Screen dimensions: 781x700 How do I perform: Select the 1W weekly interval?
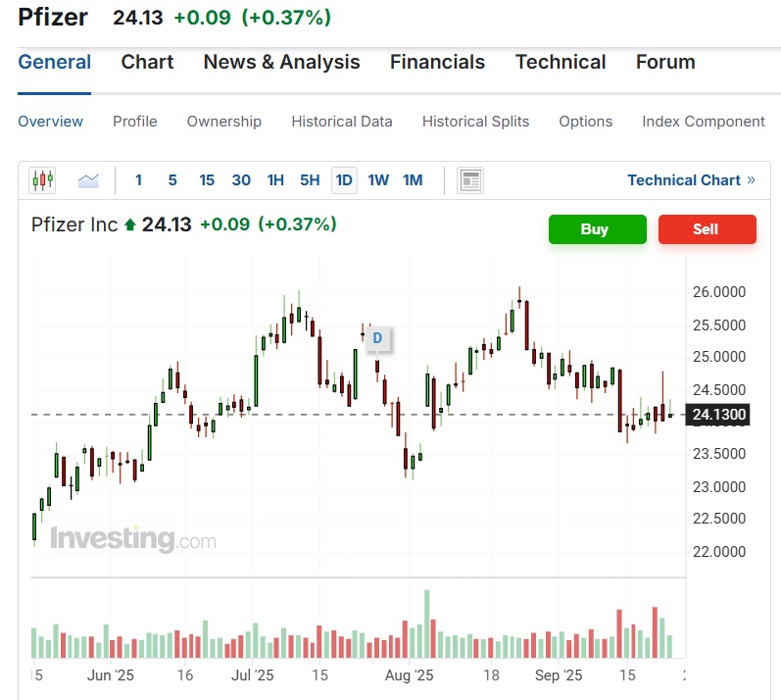pyautogui.click(x=378, y=180)
